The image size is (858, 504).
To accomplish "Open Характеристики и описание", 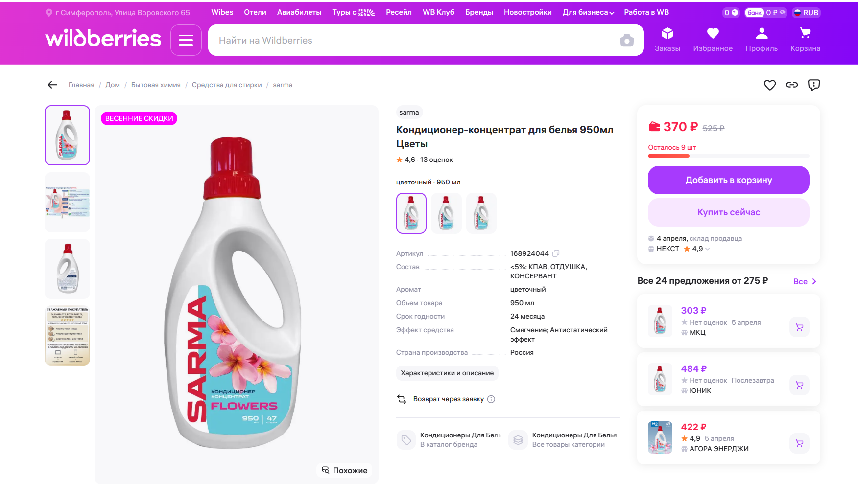I will (447, 373).
